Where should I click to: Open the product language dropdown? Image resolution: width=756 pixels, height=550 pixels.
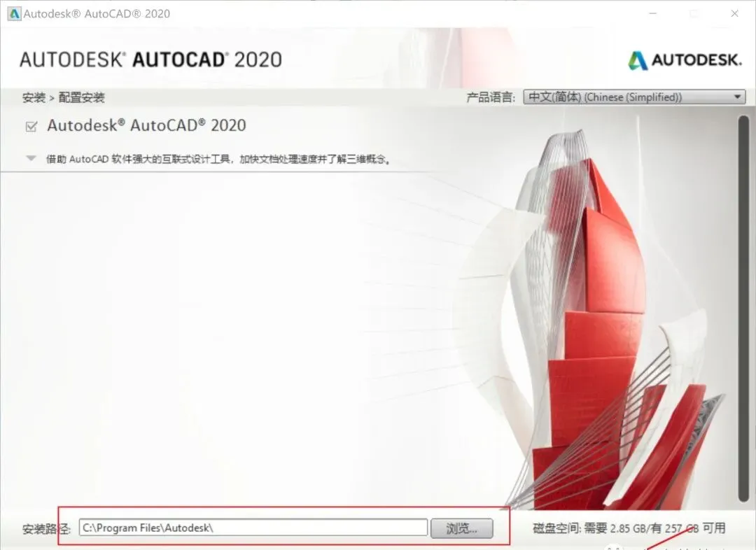[634, 97]
